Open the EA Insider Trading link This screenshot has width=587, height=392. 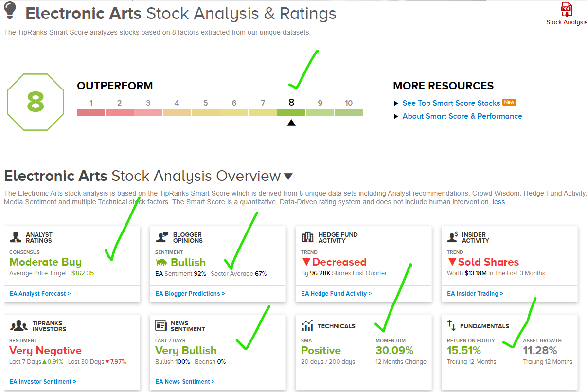(x=475, y=294)
